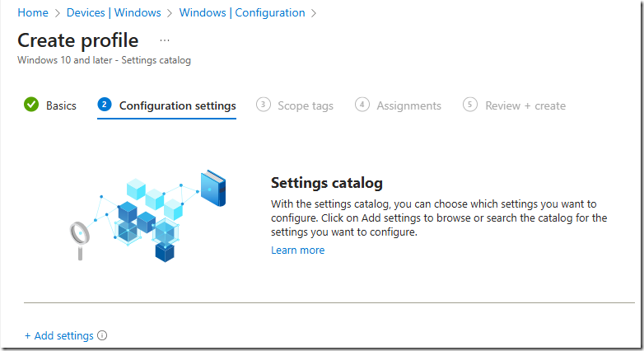This screenshot has height=351, width=644.
Task: Select the Configuration settings tab
Action: pos(177,105)
